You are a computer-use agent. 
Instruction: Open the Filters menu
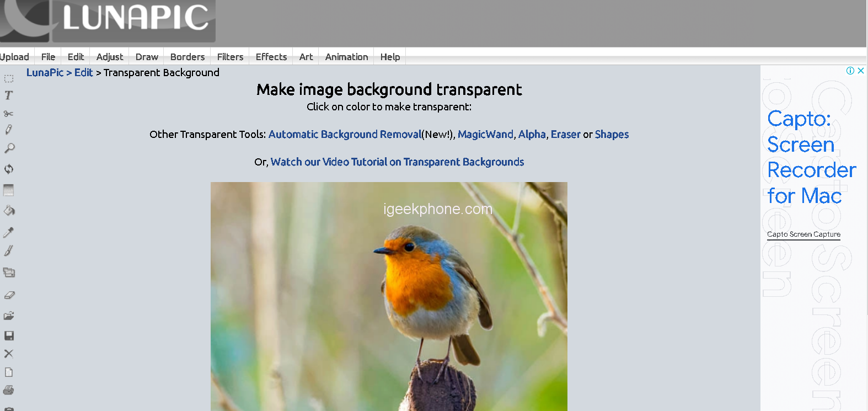pyautogui.click(x=230, y=57)
